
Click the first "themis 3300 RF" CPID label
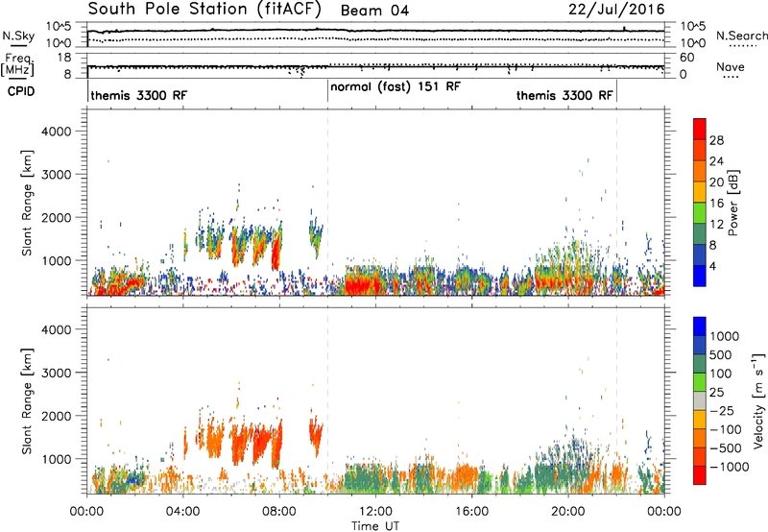pos(139,95)
